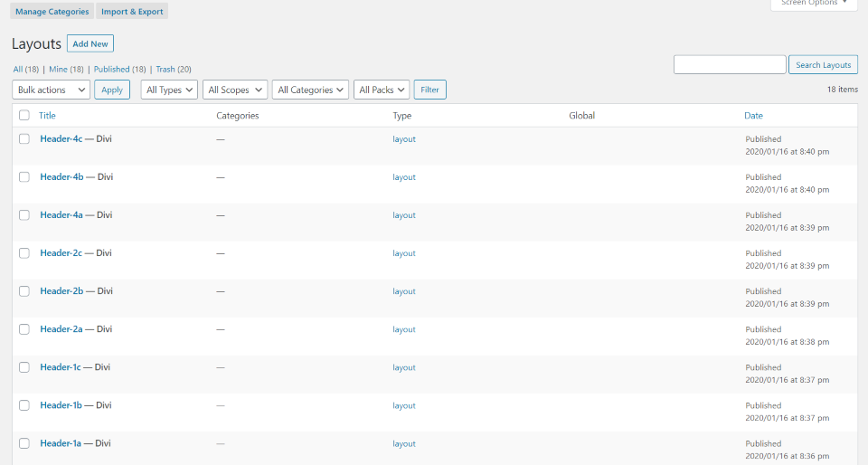This screenshot has width=868, height=465.
Task: Click the layout type link for Header-4a
Action: click(404, 215)
